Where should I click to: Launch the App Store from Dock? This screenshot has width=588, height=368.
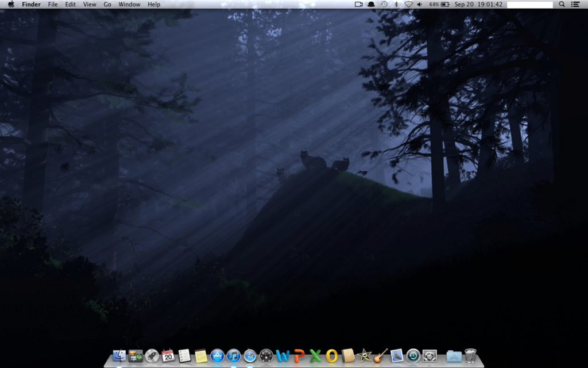coord(217,355)
